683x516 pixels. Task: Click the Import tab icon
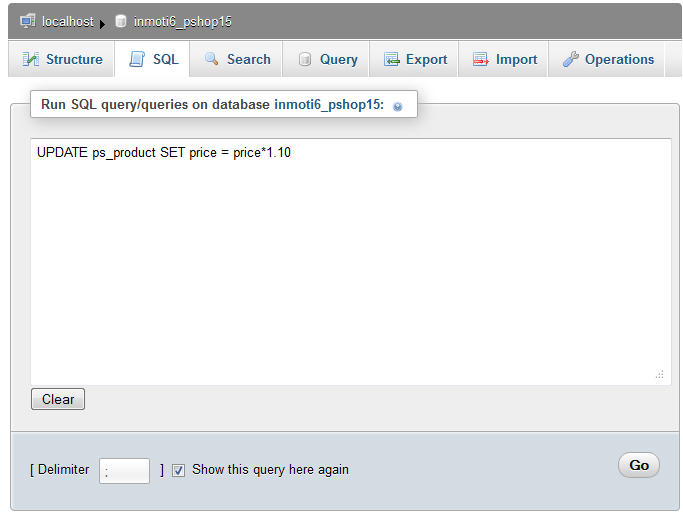(481, 59)
